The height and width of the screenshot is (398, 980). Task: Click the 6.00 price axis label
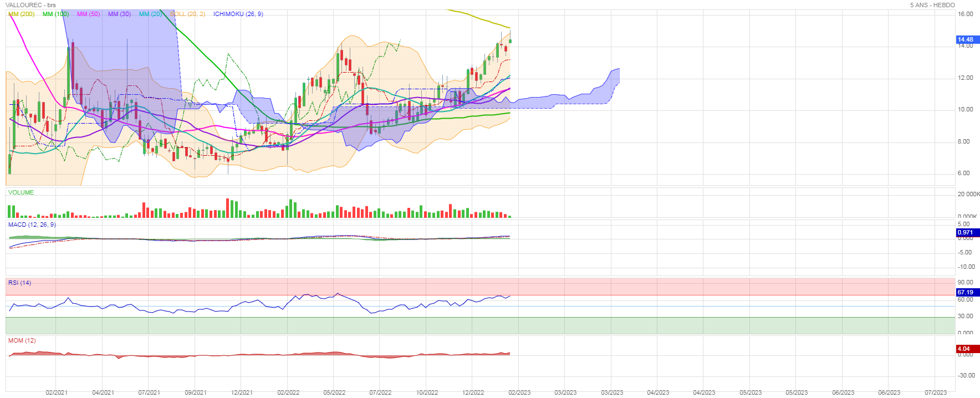(x=964, y=173)
